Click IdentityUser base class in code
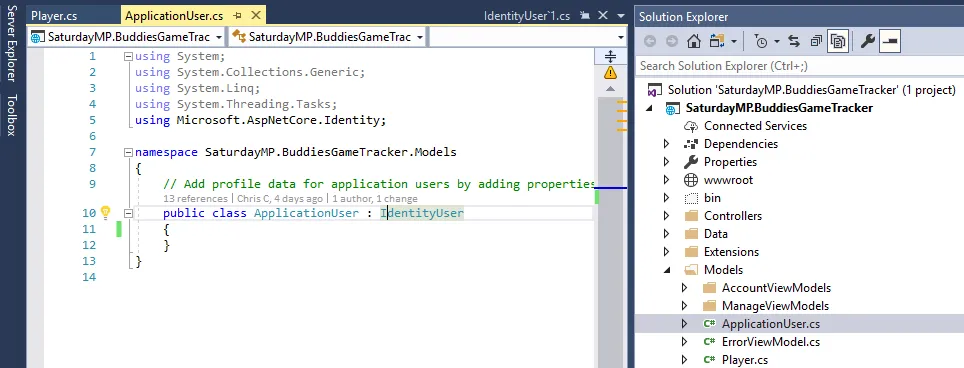Image resolution: width=964 pixels, height=368 pixels. pyautogui.click(x=422, y=213)
